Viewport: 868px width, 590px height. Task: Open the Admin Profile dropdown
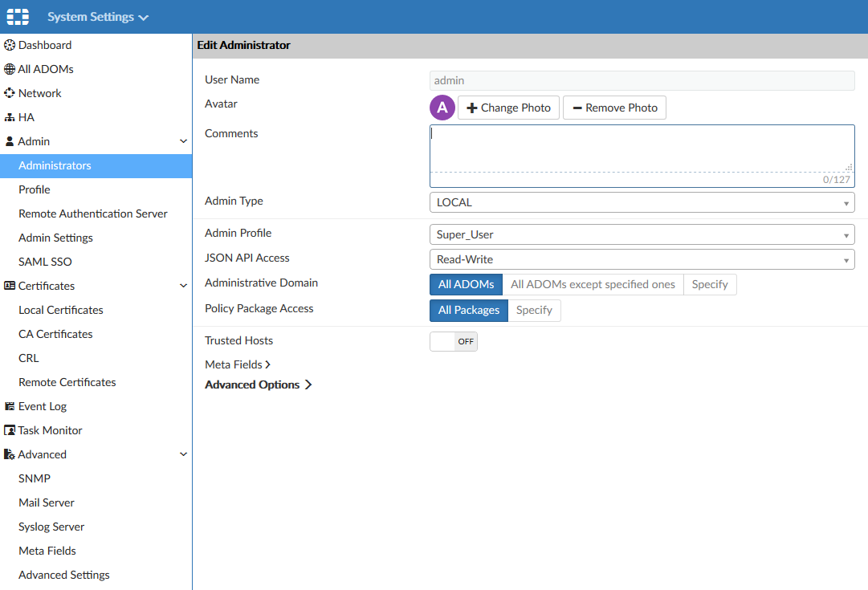(x=642, y=235)
